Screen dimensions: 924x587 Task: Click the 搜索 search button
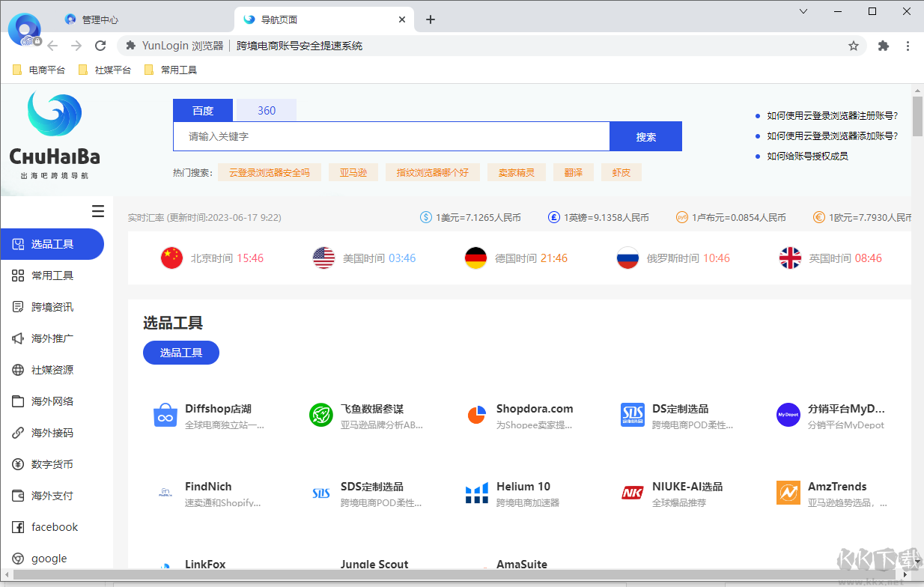(x=645, y=136)
